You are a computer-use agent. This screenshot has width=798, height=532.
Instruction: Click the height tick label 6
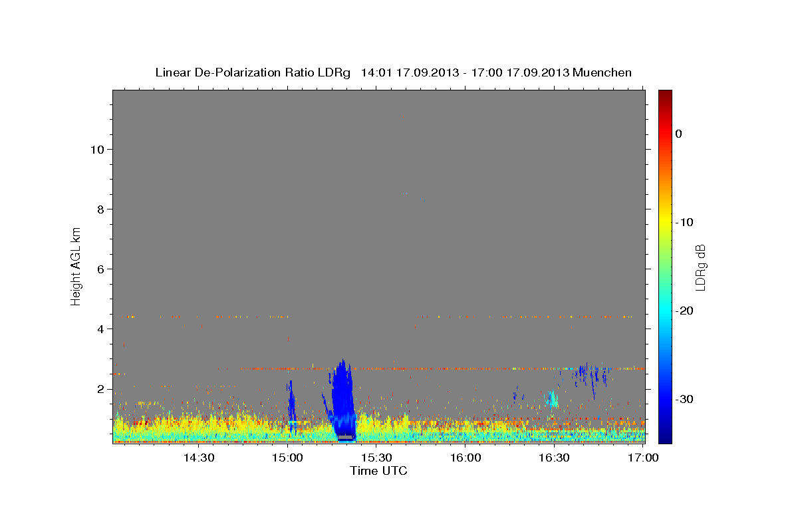click(101, 269)
